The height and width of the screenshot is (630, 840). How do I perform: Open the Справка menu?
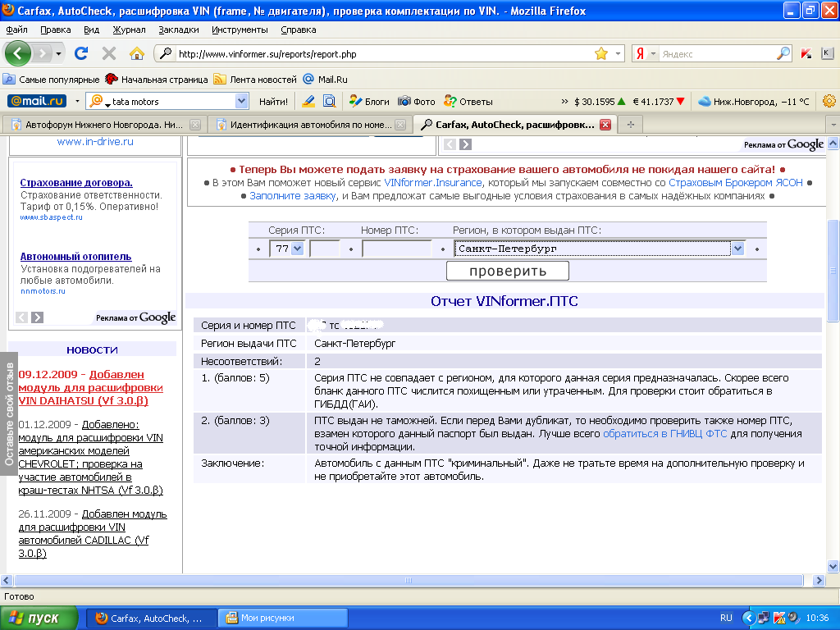[299, 30]
